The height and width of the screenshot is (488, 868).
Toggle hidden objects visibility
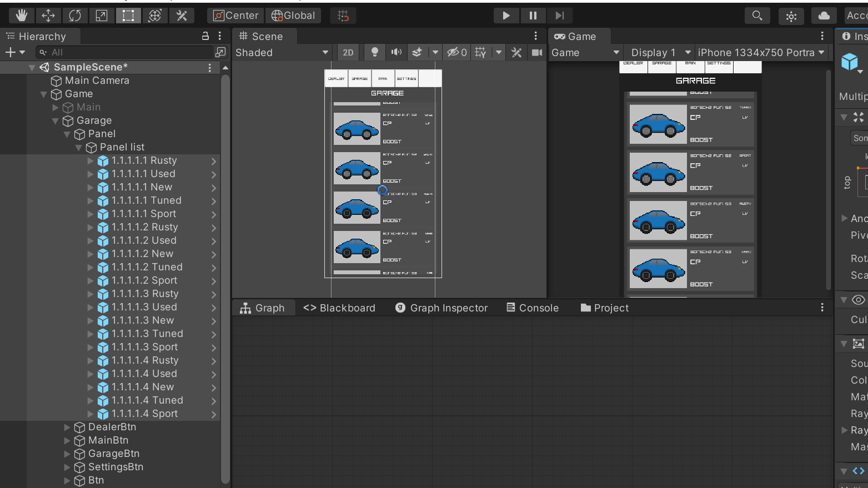click(x=457, y=52)
